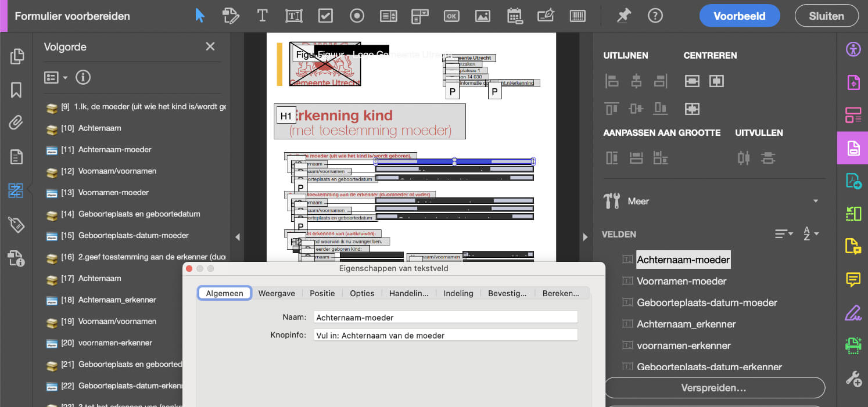The width and height of the screenshot is (868, 407).
Task: Open the field sort order dropdown
Action: point(784,234)
